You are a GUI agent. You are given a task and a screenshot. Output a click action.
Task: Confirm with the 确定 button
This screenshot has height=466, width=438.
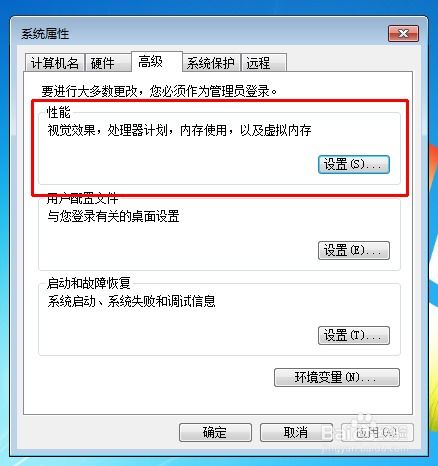coord(215,433)
